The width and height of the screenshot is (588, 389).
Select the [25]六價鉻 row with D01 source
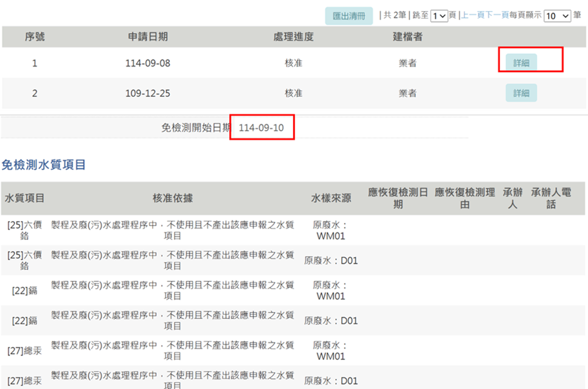[293, 260]
